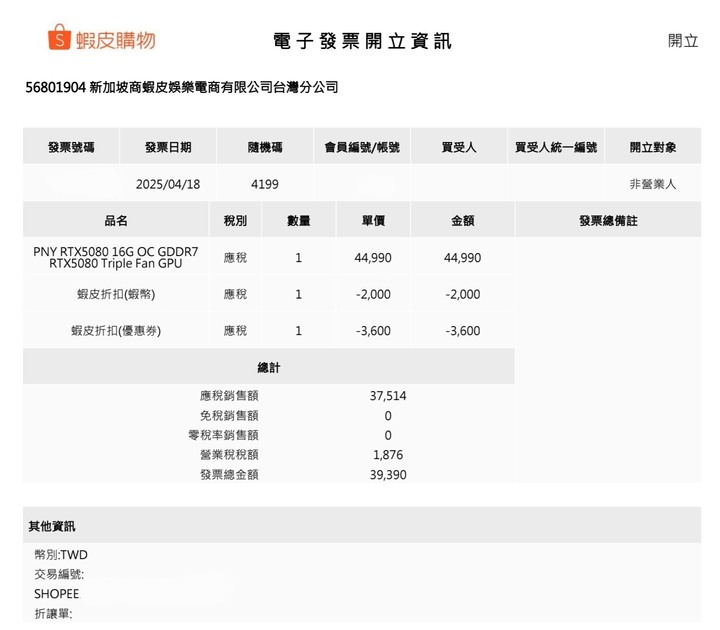Click the Shopee shopping bag logo icon
The width and height of the screenshot is (720, 630).
click(x=59, y=37)
